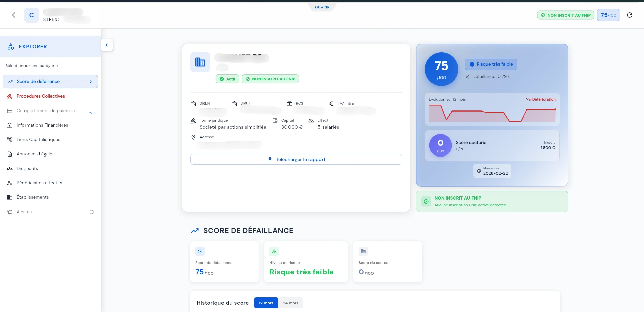The height and width of the screenshot is (312, 644).
Task: Click the score gauge icon in card
Action: (200, 251)
